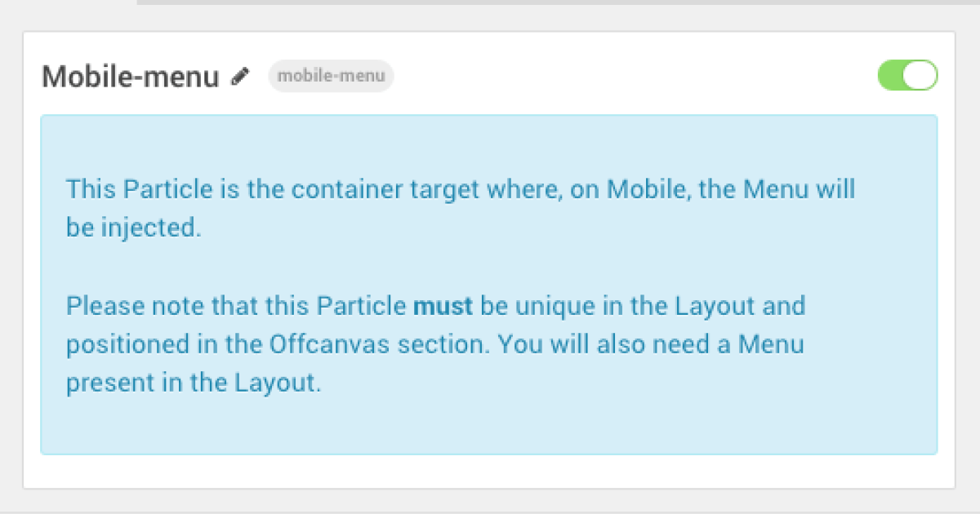This screenshot has height=514, width=980.
Task: Click "positioned in the" in the notice
Action: pyautogui.click(x=151, y=344)
